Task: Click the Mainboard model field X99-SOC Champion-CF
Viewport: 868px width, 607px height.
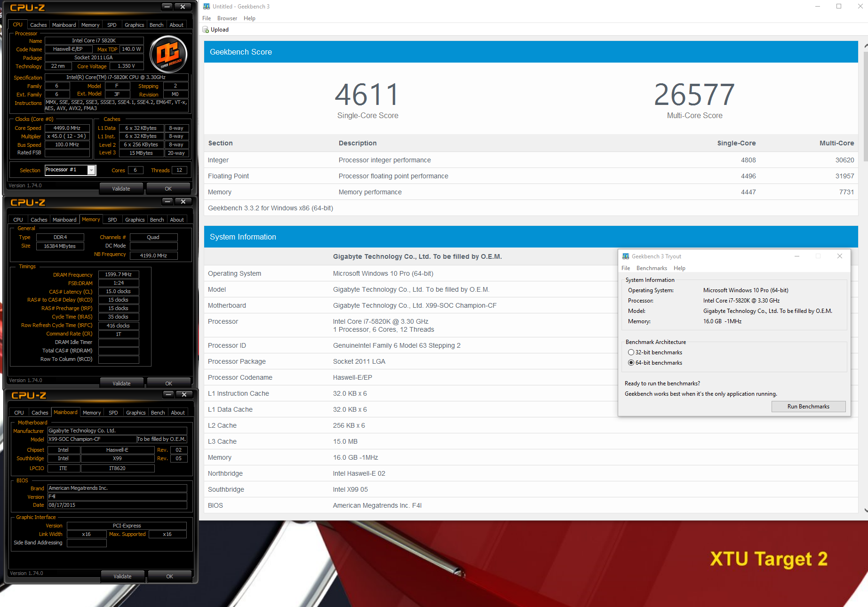Action: [92, 439]
